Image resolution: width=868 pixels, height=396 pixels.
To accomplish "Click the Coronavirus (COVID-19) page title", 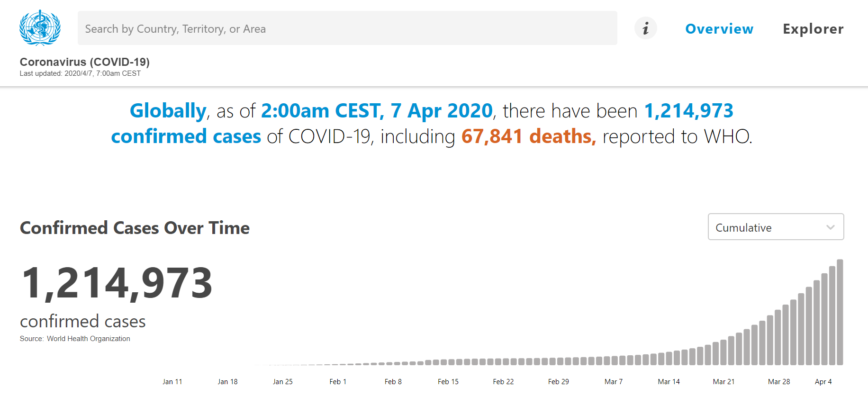I will tap(85, 62).
